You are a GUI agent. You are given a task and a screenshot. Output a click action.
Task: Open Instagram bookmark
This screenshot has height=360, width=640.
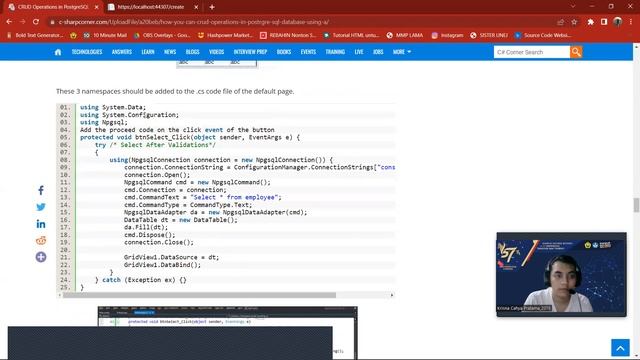click(x=448, y=36)
